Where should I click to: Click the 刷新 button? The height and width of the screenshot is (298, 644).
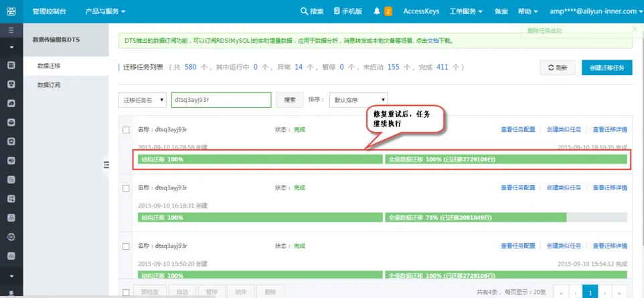tap(556, 68)
